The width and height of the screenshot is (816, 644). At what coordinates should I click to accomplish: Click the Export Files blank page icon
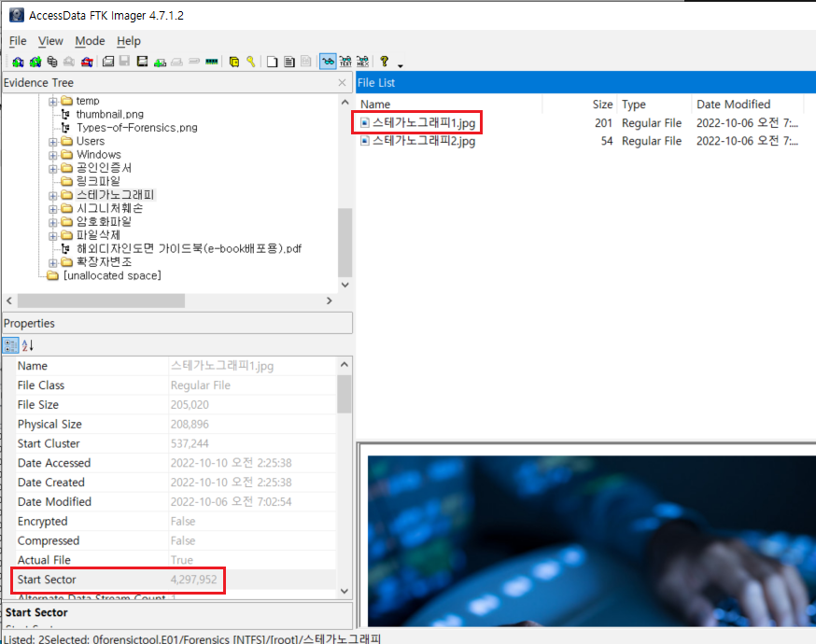click(273, 62)
